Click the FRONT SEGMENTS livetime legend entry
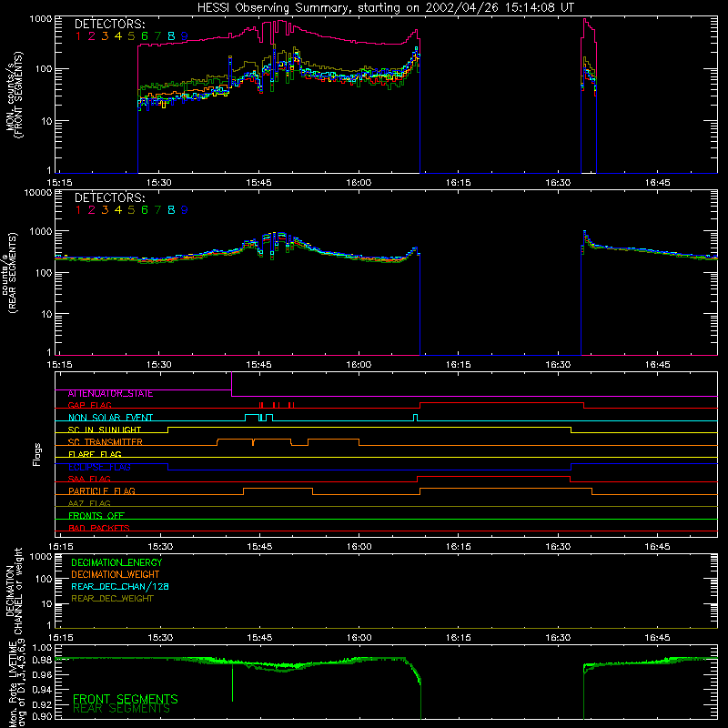Viewport: 728px width, 728px height. pos(126,699)
